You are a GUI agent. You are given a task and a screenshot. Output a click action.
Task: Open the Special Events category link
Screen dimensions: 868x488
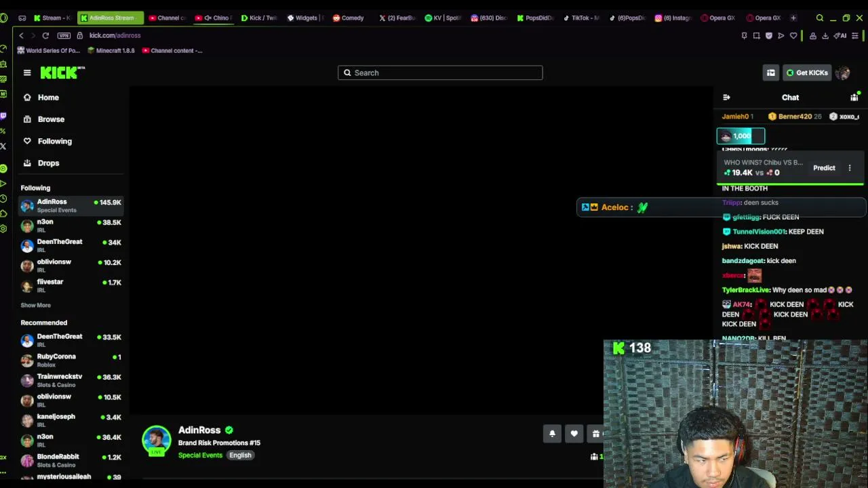pos(200,455)
